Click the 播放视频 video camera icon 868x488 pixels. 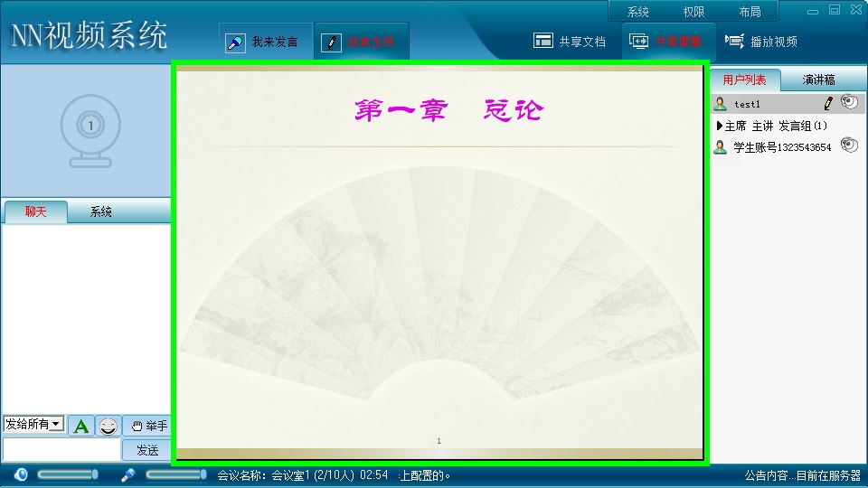coord(734,41)
